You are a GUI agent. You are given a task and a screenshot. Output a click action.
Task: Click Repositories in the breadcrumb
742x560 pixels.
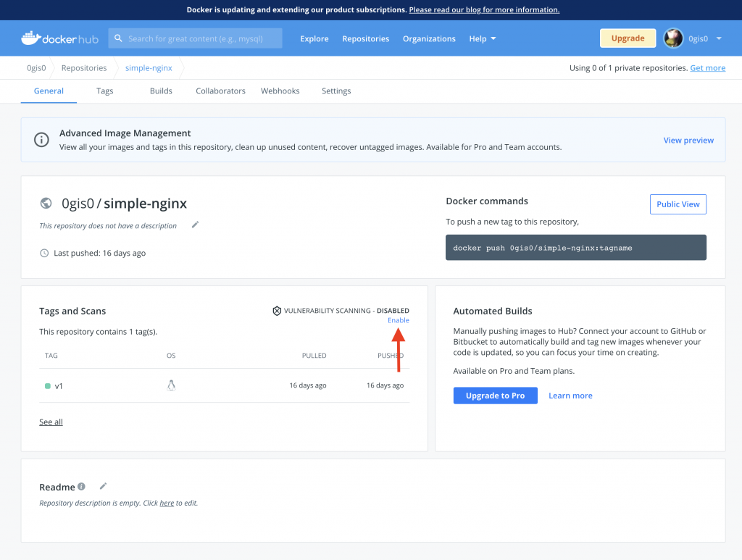(x=84, y=67)
